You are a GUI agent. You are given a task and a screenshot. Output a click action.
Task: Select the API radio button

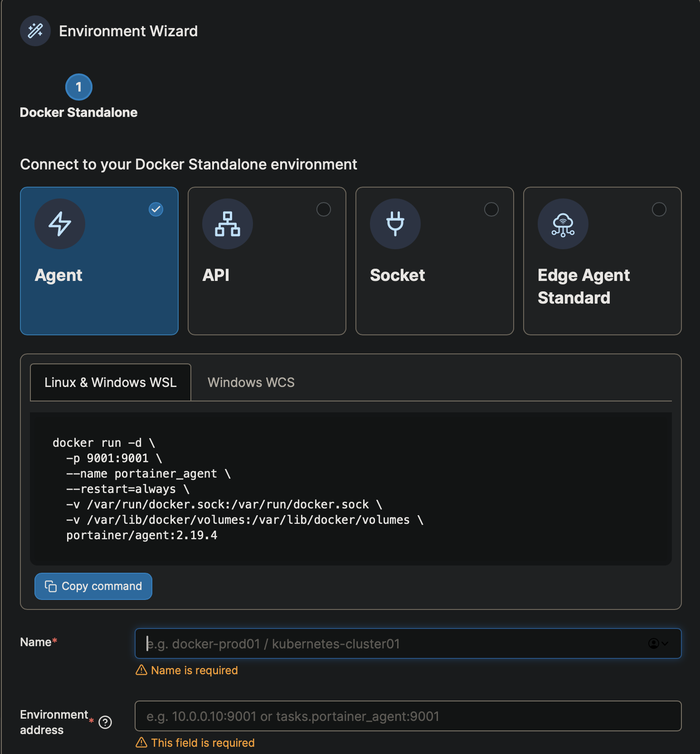coord(324,209)
